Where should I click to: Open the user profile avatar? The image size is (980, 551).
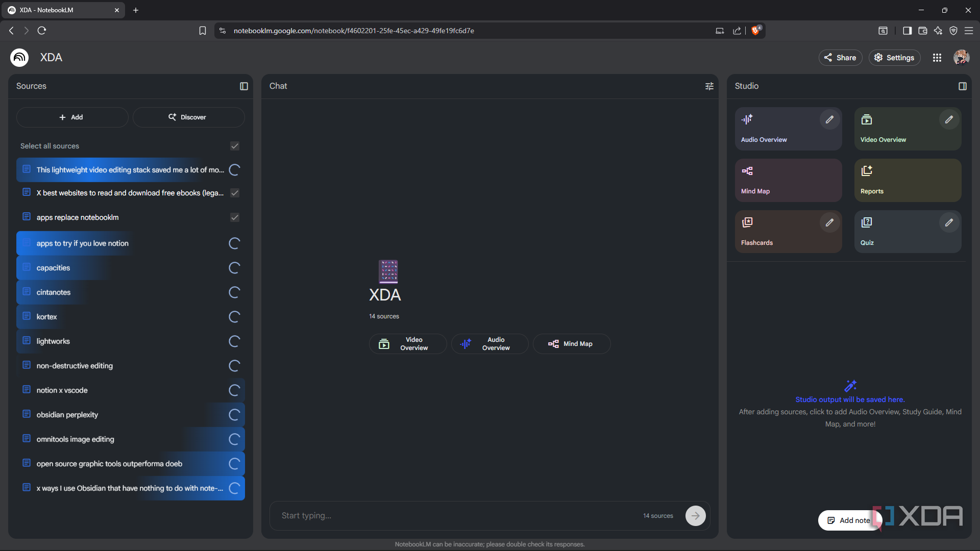(x=962, y=58)
